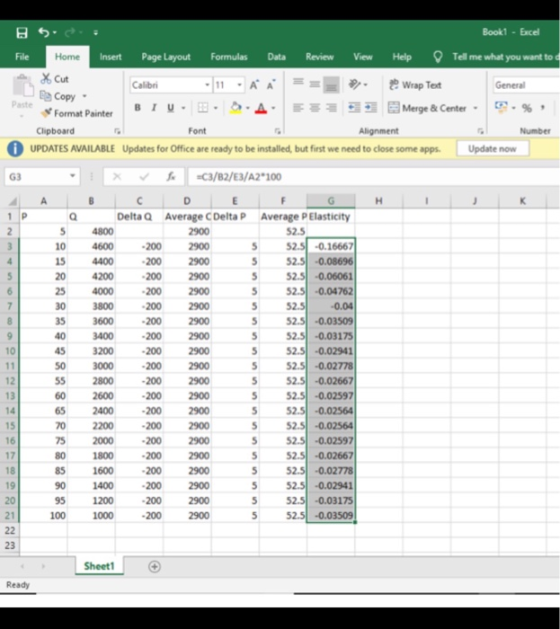Toggle Italic formatting

(154, 108)
